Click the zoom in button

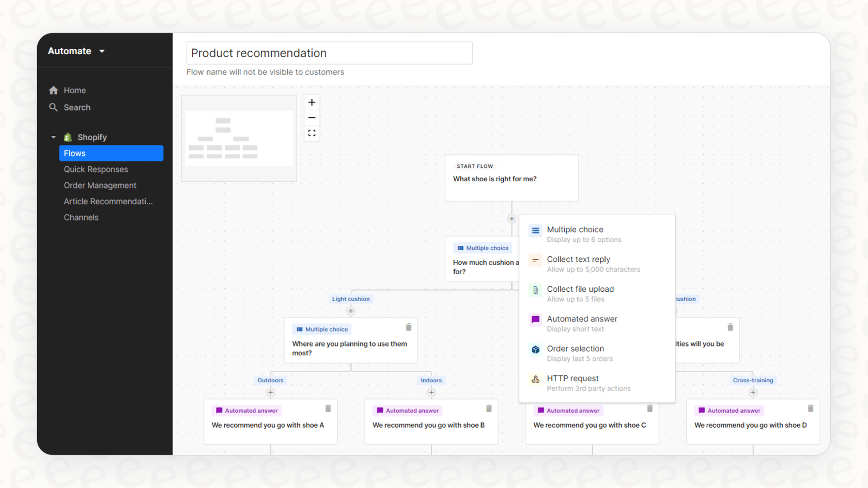pos(312,102)
